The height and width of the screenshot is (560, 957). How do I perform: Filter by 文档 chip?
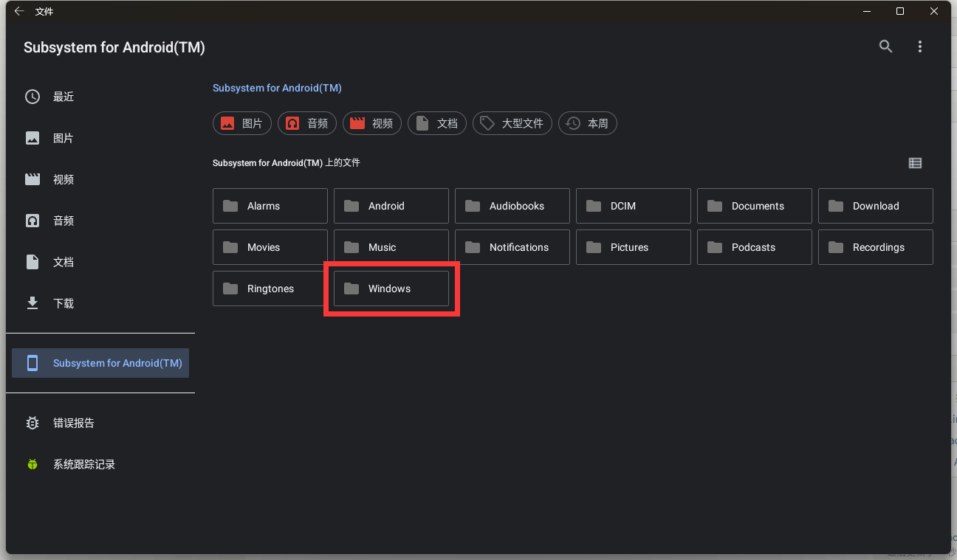tap(437, 123)
